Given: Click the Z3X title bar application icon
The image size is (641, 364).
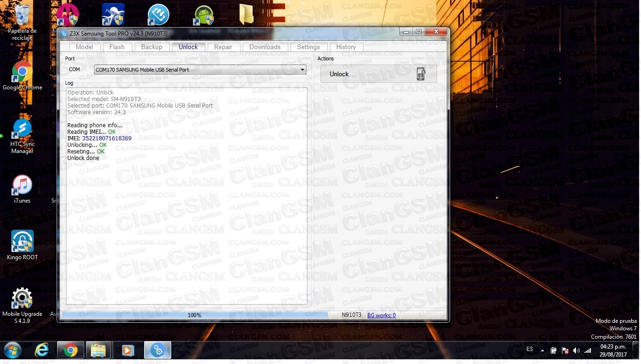Looking at the screenshot, I should (x=64, y=34).
